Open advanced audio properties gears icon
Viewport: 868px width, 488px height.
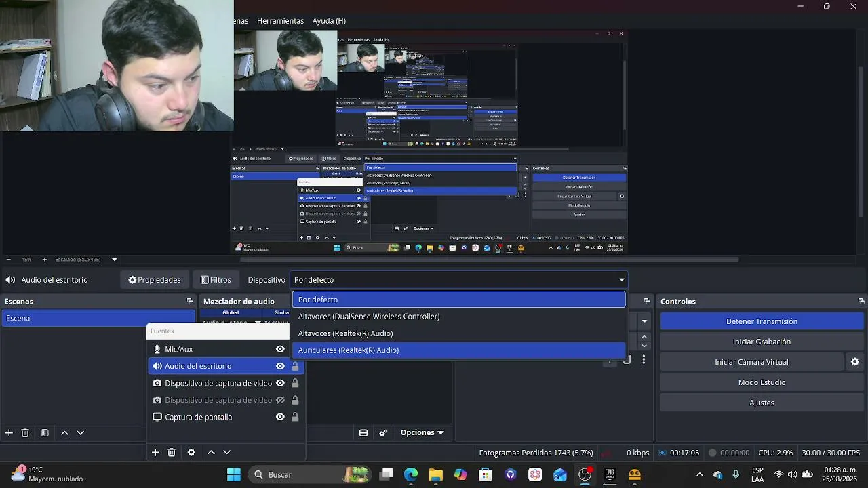(x=383, y=432)
